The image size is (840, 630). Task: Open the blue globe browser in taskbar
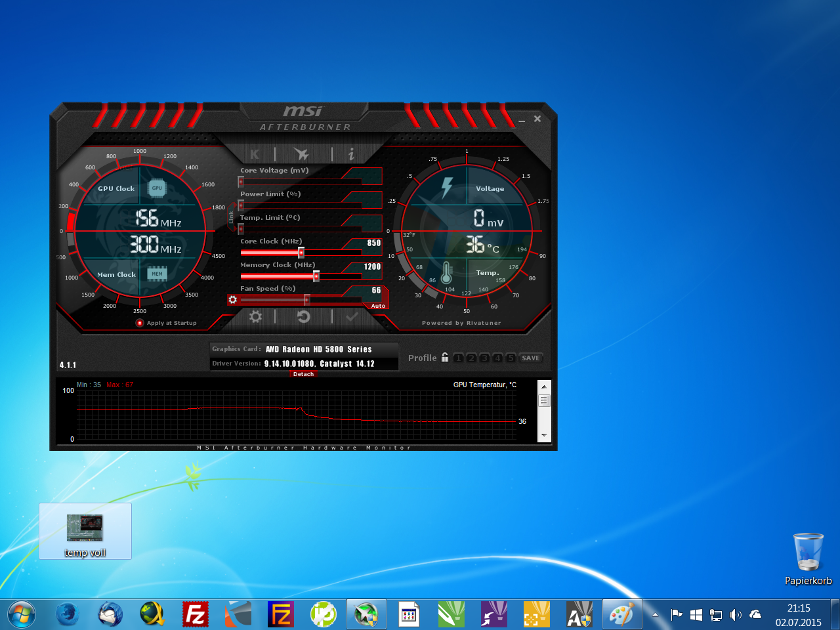coord(67,615)
